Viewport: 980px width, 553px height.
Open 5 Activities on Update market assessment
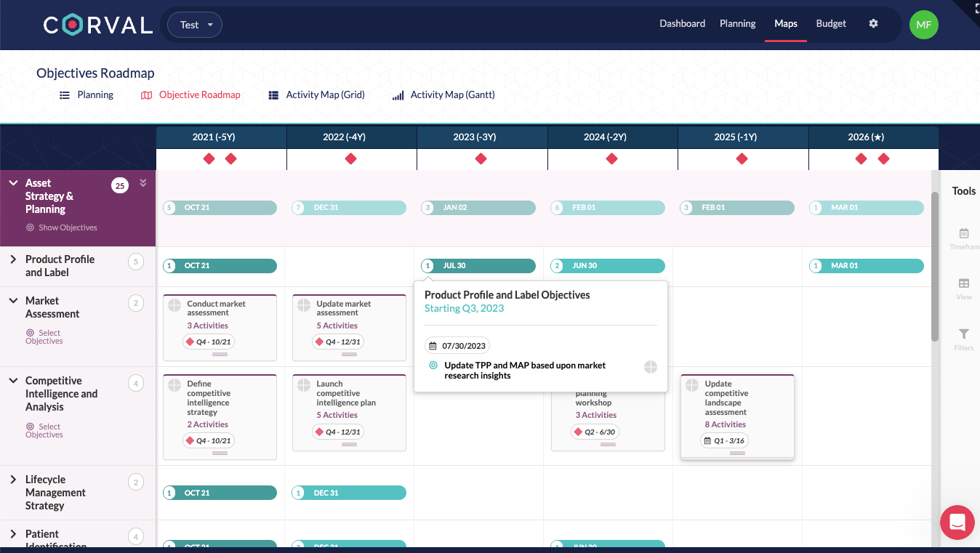click(337, 326)
